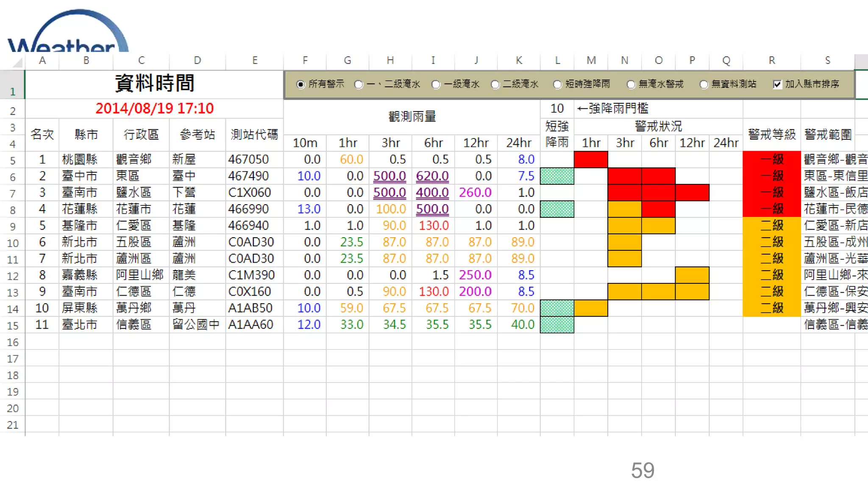
Task: Choose the 二級淹水 radio button
Action: (x=495, y=84)
